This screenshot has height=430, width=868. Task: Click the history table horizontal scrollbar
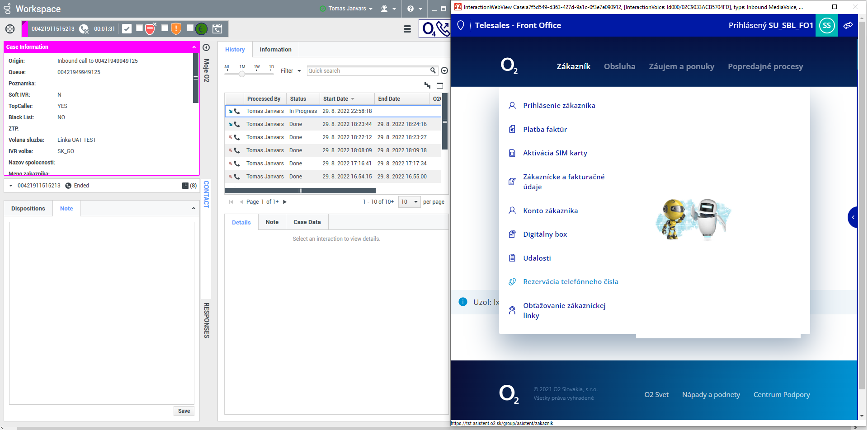[300, 191]
